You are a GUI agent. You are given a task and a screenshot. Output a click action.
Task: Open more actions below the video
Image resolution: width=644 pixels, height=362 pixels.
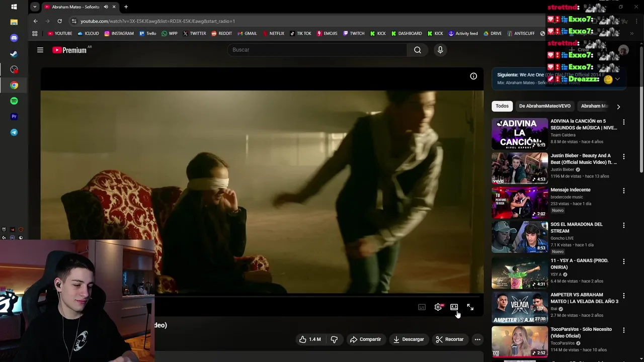coord(477,339)
